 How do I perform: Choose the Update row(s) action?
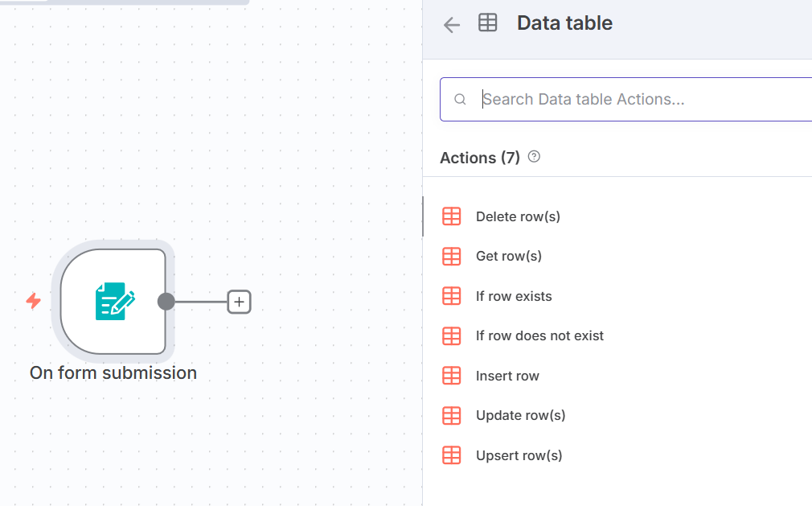pyautogui.click(x=520, y=415)
